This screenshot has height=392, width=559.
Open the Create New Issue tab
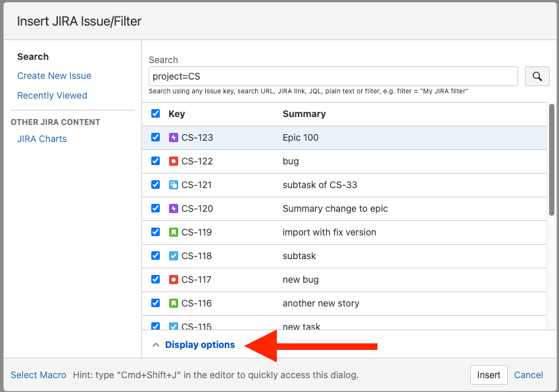pos(54,76)
